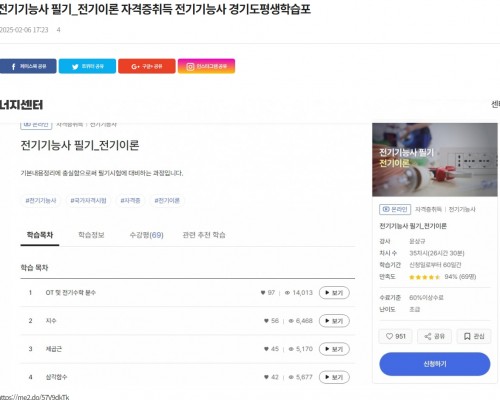
Task: Open the #국가자격시험 hashtag
Action: [x=88, y=200]
